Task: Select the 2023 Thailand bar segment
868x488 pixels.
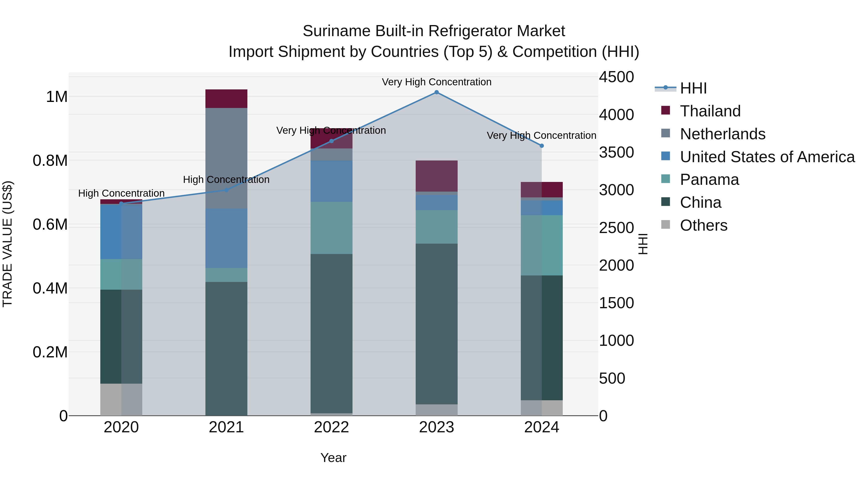Action: (437, 176)
